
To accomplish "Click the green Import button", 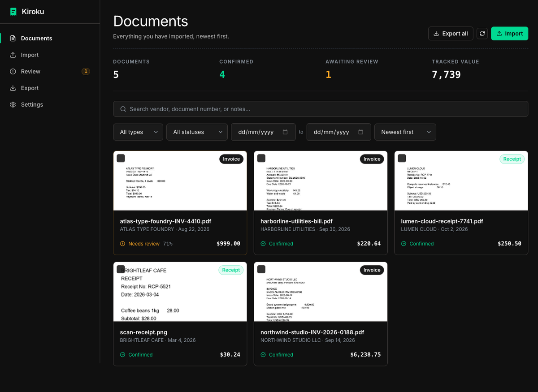I will (x=510, y=34).
